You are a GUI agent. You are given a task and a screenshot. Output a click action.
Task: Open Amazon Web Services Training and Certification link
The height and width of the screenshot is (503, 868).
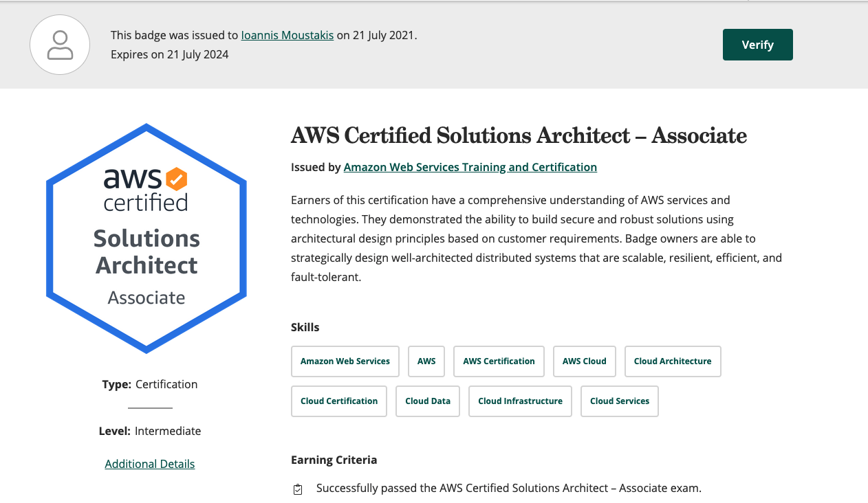tap(470, 167)
